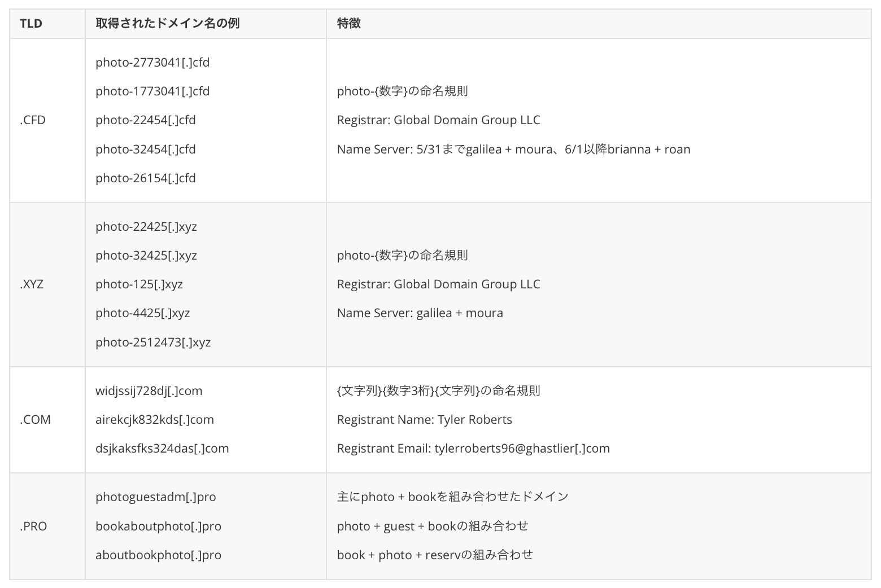Click domain aboutbookphoto[.]pro

[158, 555]
